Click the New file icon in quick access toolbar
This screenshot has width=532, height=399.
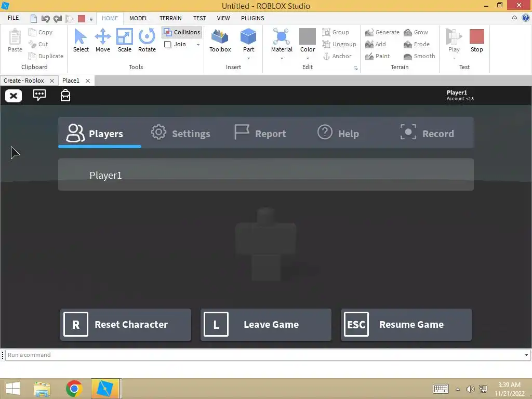point(34,19)
